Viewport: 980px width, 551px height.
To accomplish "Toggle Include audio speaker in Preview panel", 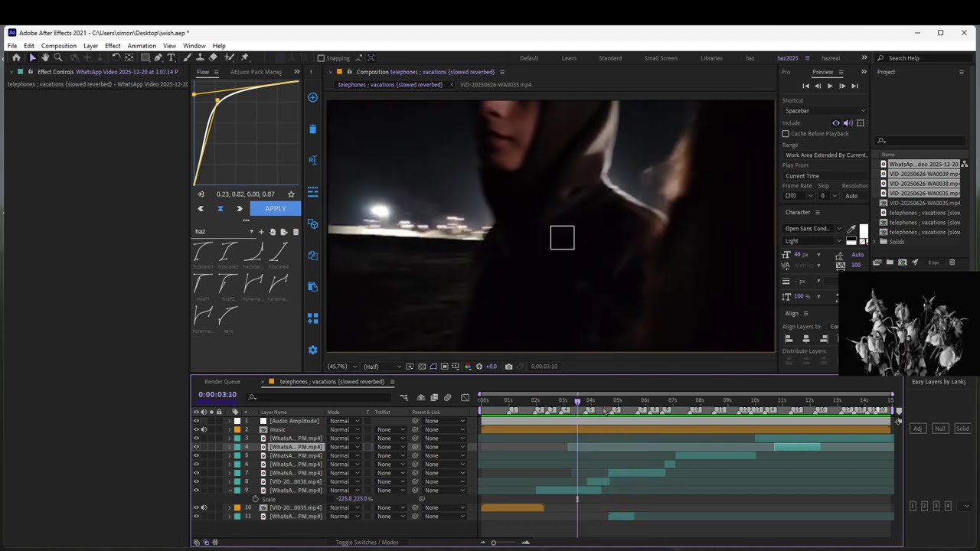I will [848, 123].
